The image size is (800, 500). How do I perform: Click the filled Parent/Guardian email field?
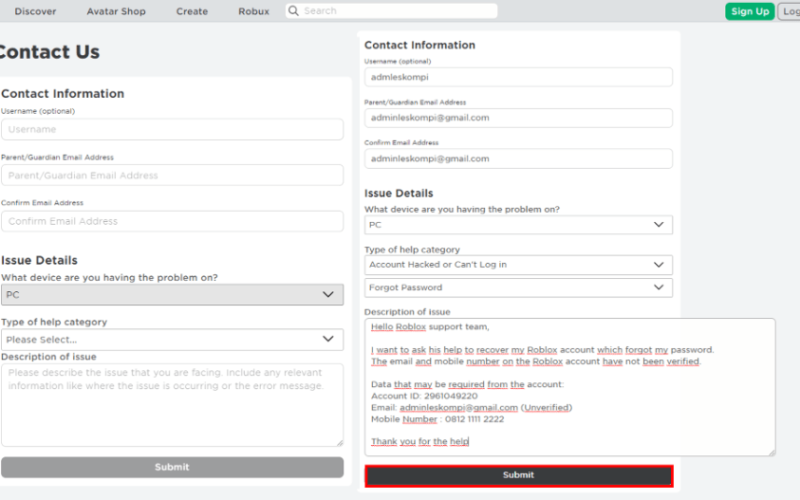[518, 118]
